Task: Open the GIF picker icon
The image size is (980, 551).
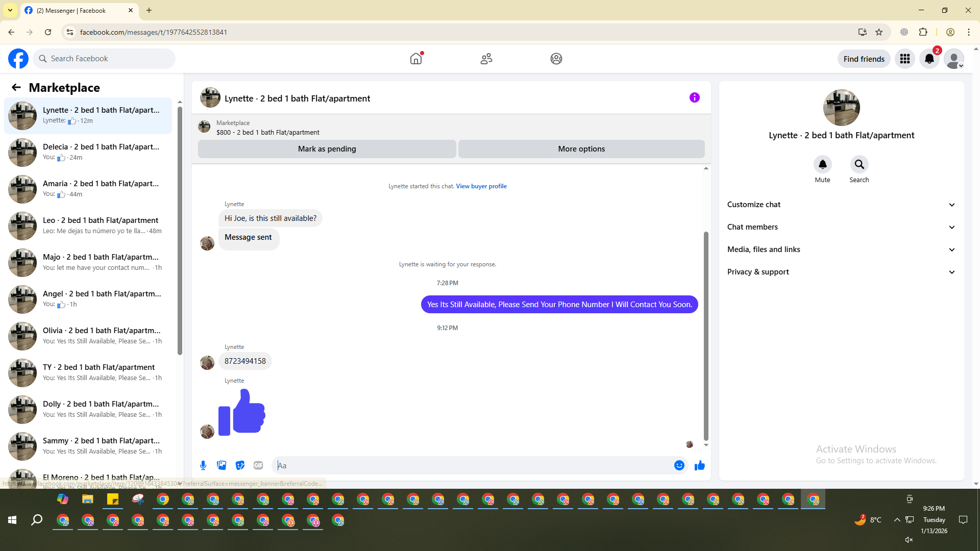Action: coord(258,465)
